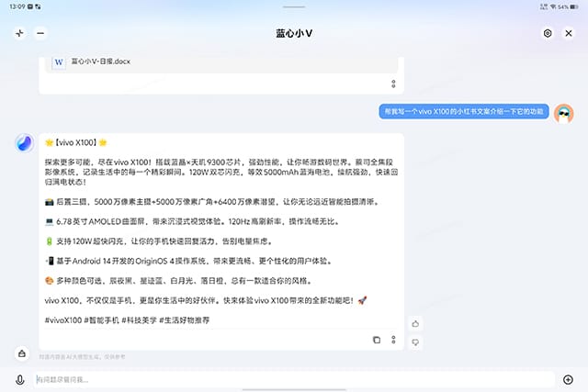
Task: Open settings via the hexagon icon
Action: pyautogui.click(x=548, y=33)
